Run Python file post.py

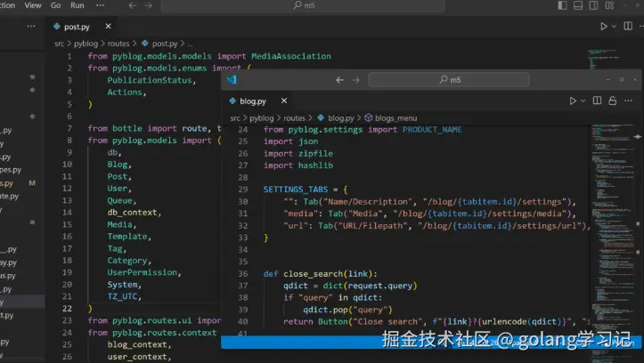point(604,27)
